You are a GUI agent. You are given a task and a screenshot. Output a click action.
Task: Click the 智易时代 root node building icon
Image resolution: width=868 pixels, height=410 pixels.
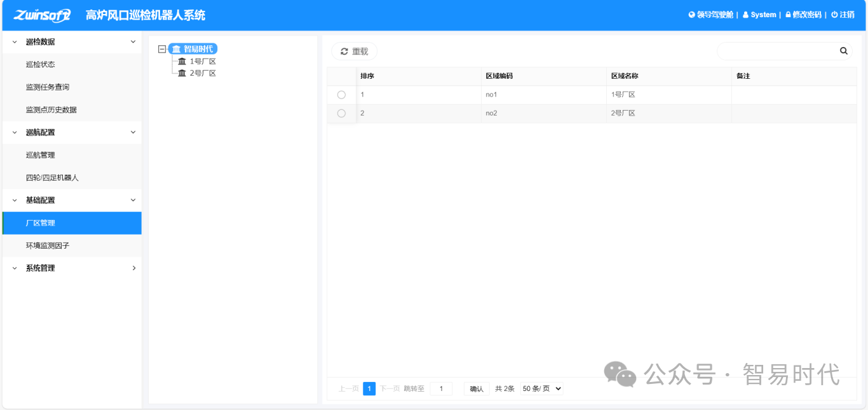[176, 49]
